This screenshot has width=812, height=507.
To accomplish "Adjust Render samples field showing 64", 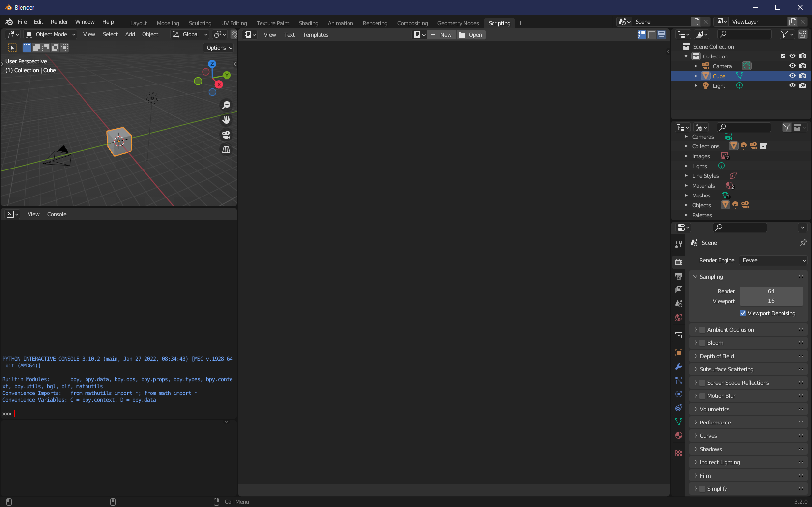I will [x=771, y=291].
